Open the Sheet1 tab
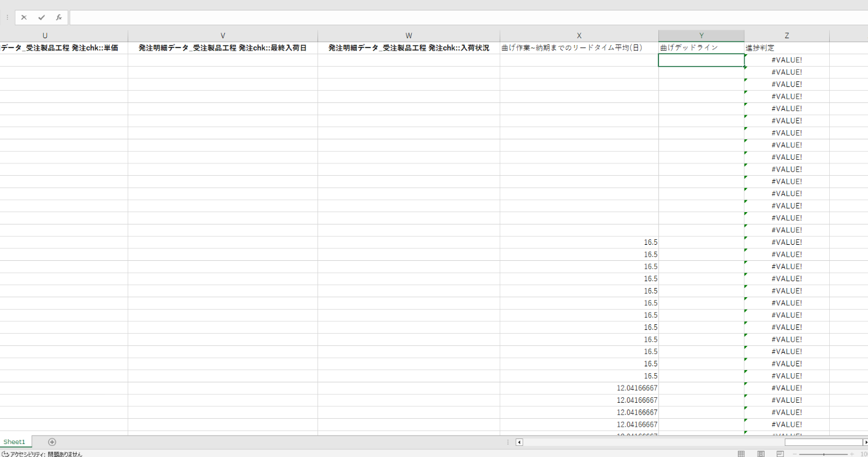868x457 pixels. [x=14, y=442]
